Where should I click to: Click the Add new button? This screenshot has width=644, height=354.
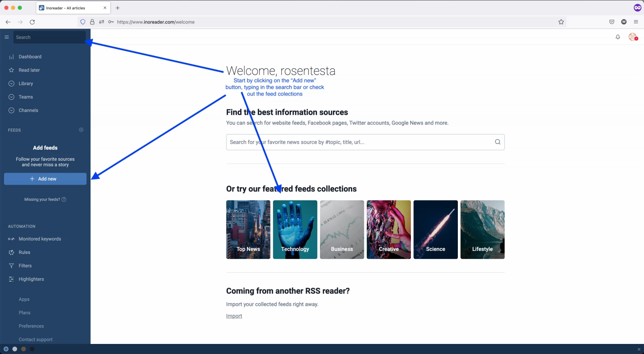45,178
